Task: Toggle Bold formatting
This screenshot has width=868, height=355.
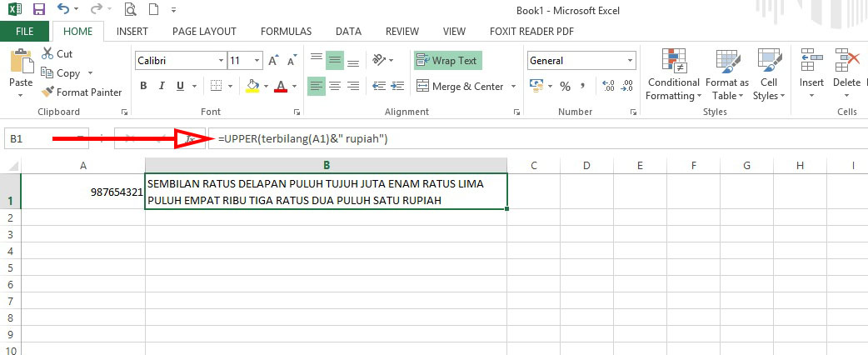Action: coord(143,86)
